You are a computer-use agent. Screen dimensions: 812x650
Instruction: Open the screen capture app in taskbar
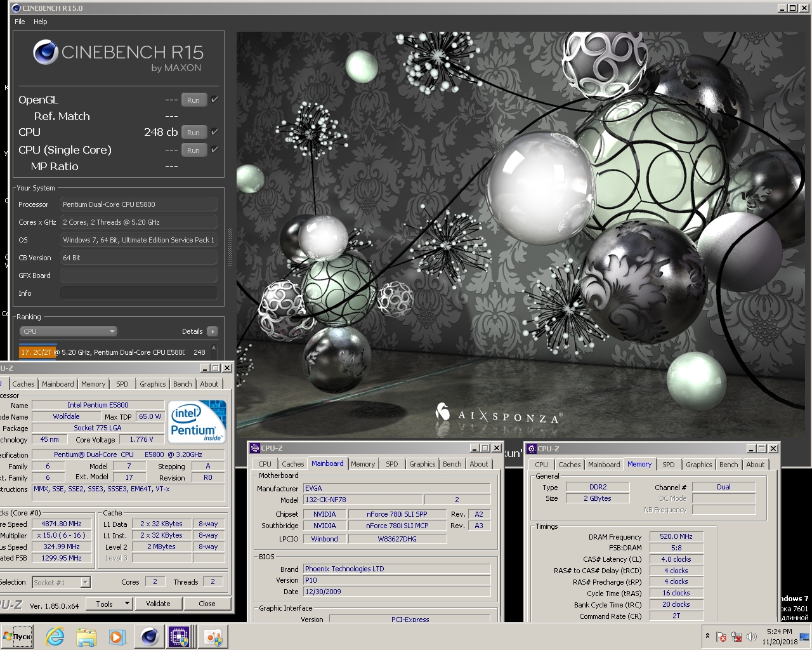[213, 637]
